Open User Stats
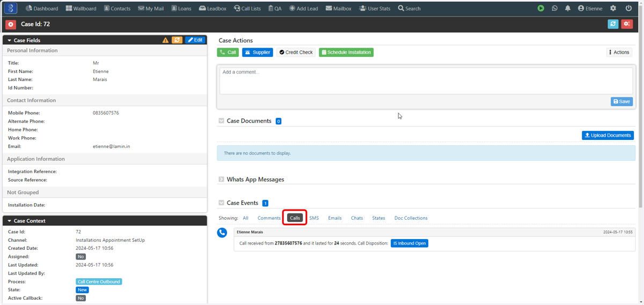The image size is (644, 305). (x=375, y=9)
